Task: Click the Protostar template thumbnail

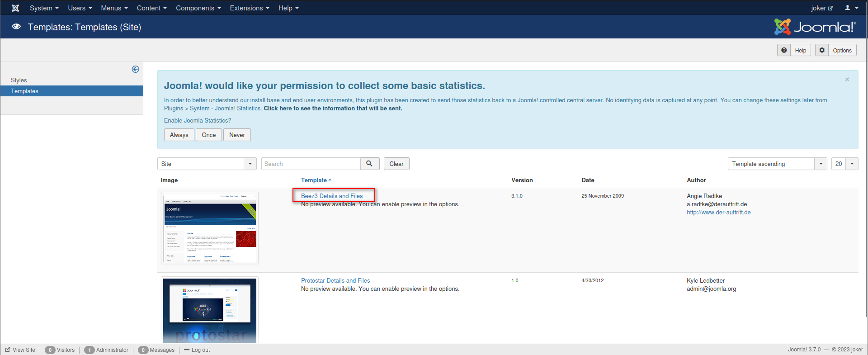Action: point(210,310)
